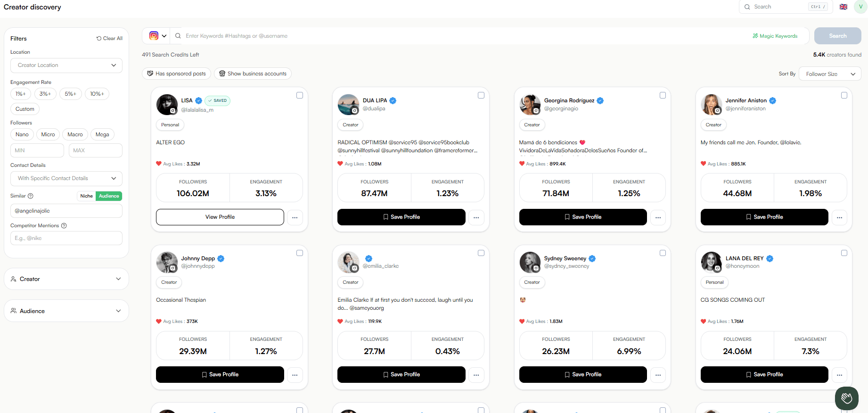This screenshot has height=413, width=868.
Task: Select the Audience similarity tab
Action: click(x=109, y=196)
